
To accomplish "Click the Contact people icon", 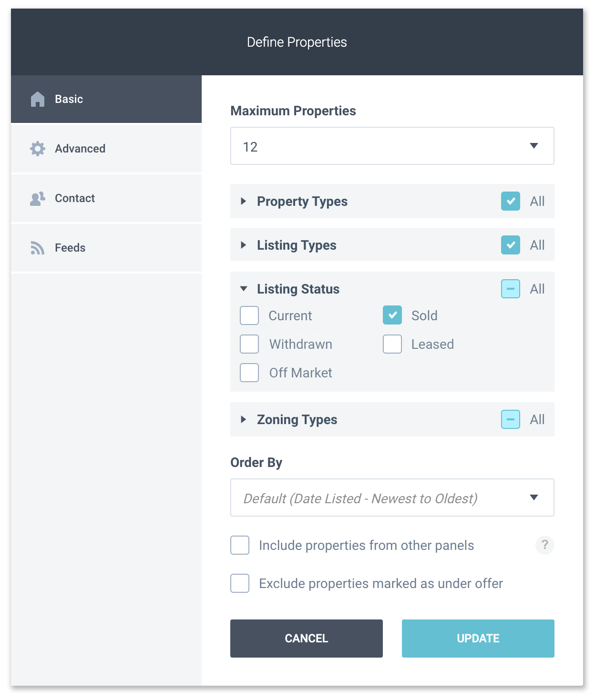I will (38, 198).
